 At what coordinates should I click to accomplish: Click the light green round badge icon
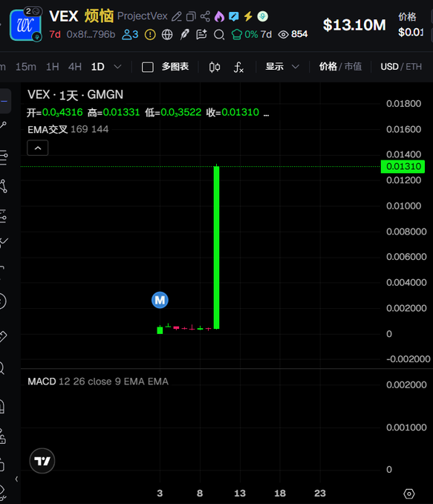[262, 16]
